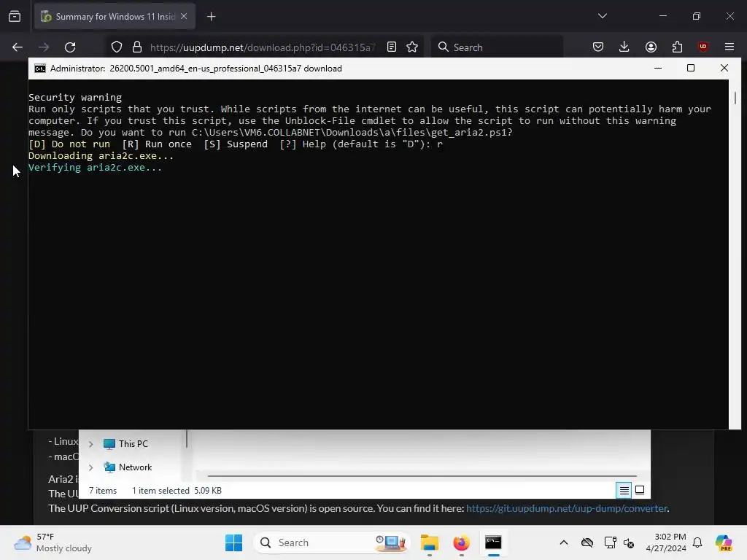
Task: Open the clock and date flyout
Action: pyautogui.click(x=665, y=542)
